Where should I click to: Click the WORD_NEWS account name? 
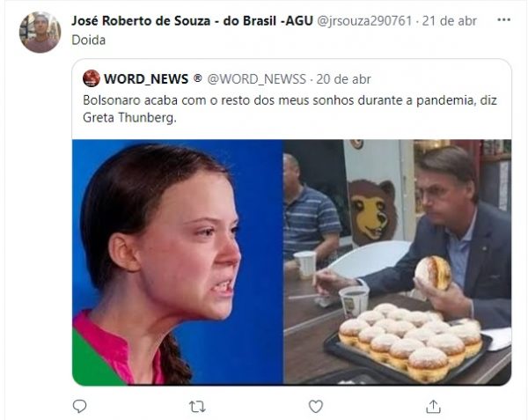[x=146, y=79]
